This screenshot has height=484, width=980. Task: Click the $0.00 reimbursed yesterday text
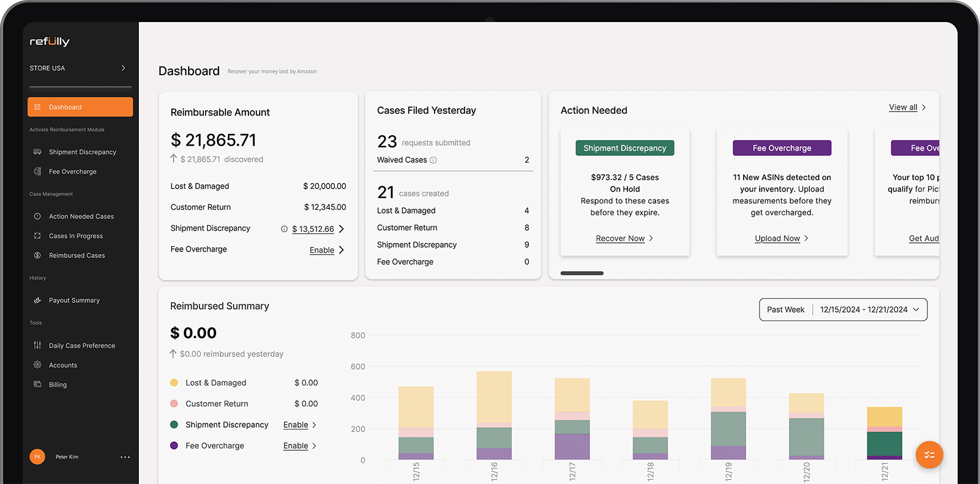click(x=231, y=354)
